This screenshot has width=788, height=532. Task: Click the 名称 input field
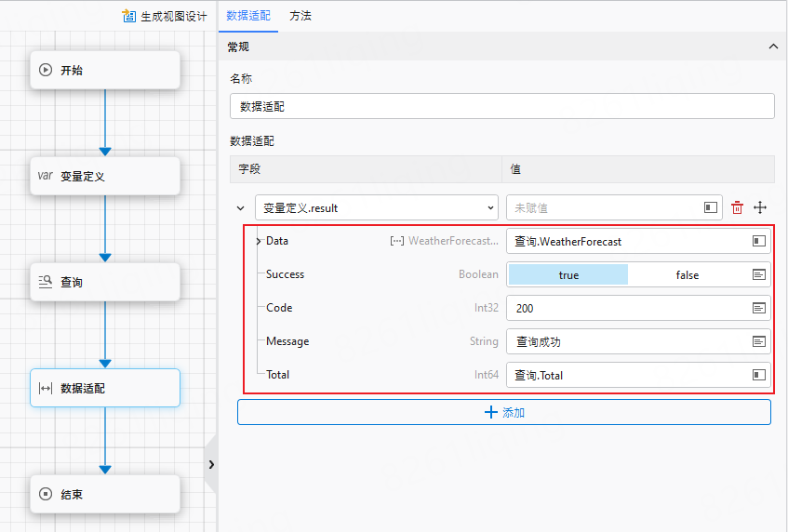[x=501, y=107]
